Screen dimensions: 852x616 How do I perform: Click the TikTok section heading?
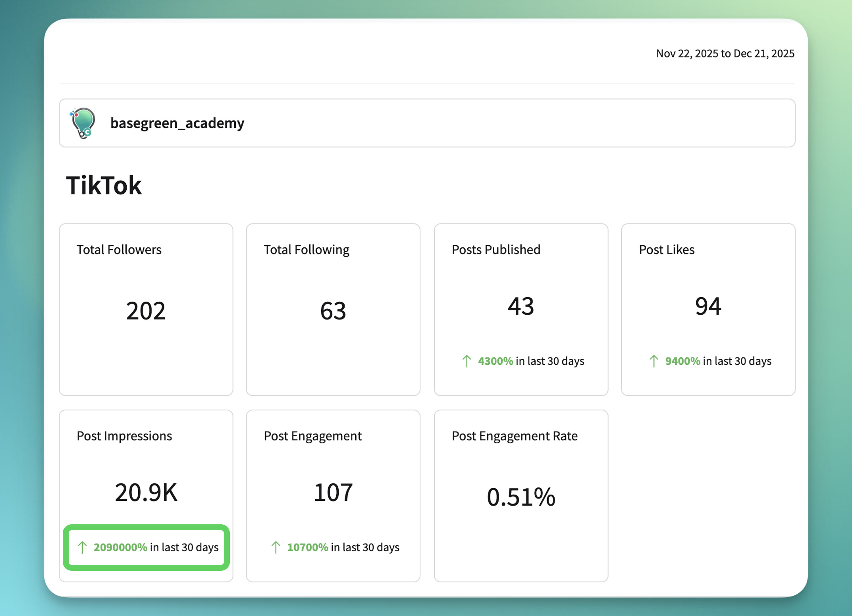pyautogui.click(x=104, y=185)
